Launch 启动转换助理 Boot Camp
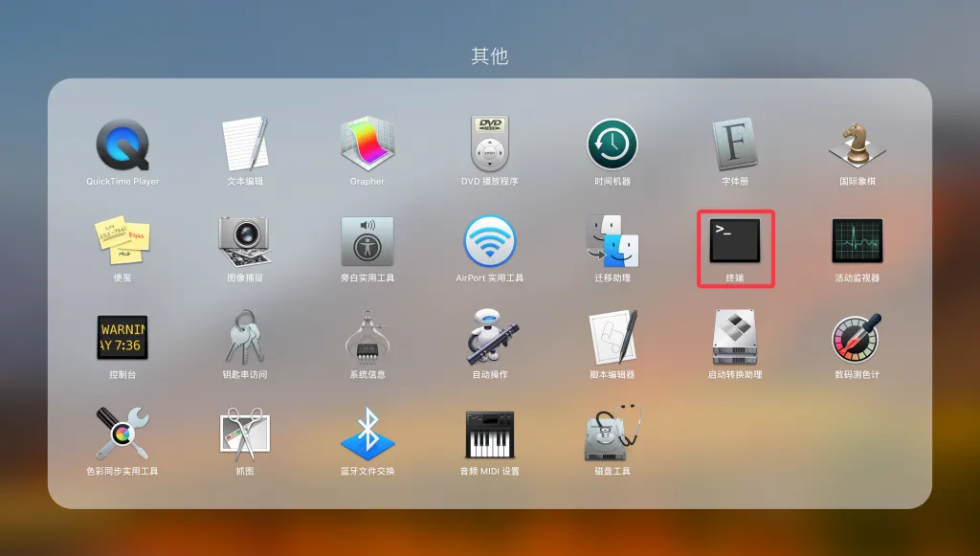Image resolution: width=980 pixels, height=556 pixels. 735,338
